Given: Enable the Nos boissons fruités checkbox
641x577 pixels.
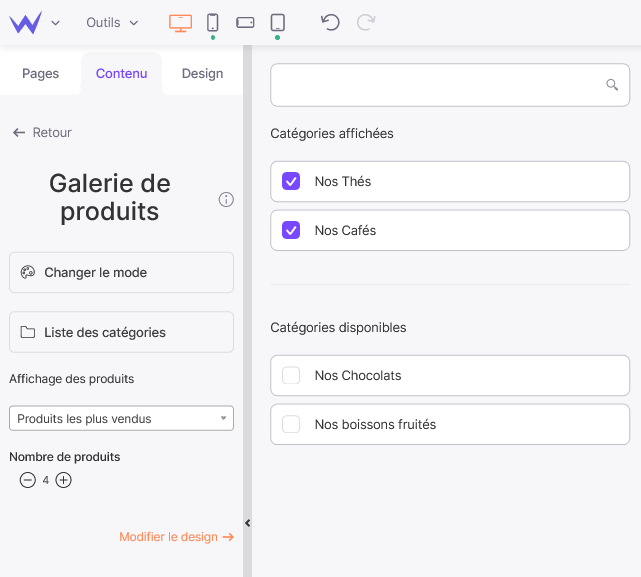Looking at the screenshot, I should point(291,424).
